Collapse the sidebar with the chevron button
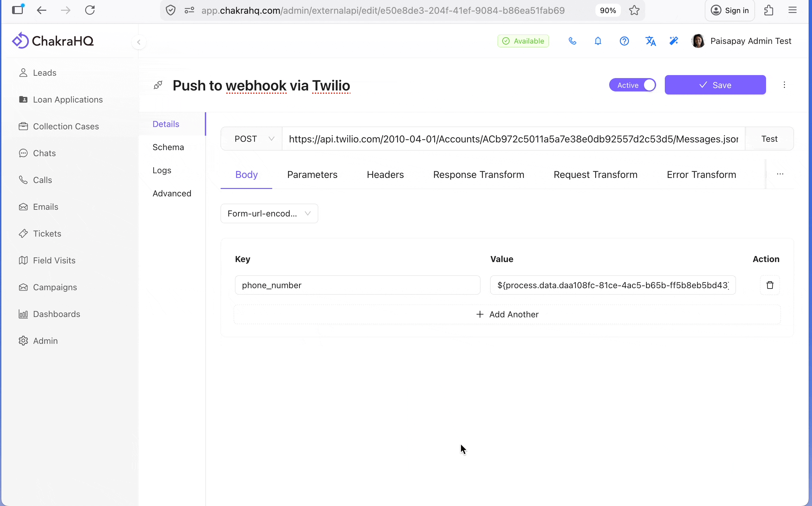Viewport: 812px width, 506px height. tap(138, 42)
